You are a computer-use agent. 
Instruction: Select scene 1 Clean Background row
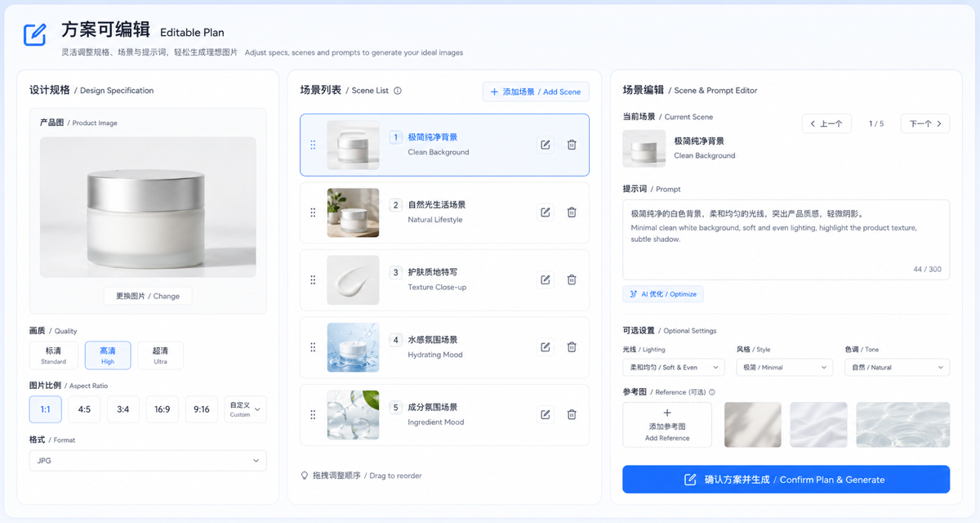click(x=444, y=145)
